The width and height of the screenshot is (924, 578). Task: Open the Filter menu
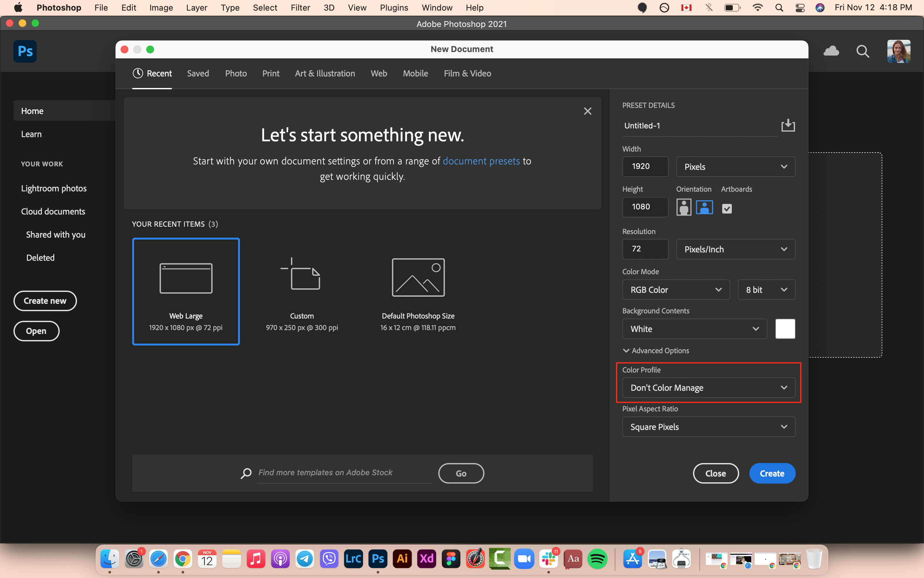click(x=300, y=8)
